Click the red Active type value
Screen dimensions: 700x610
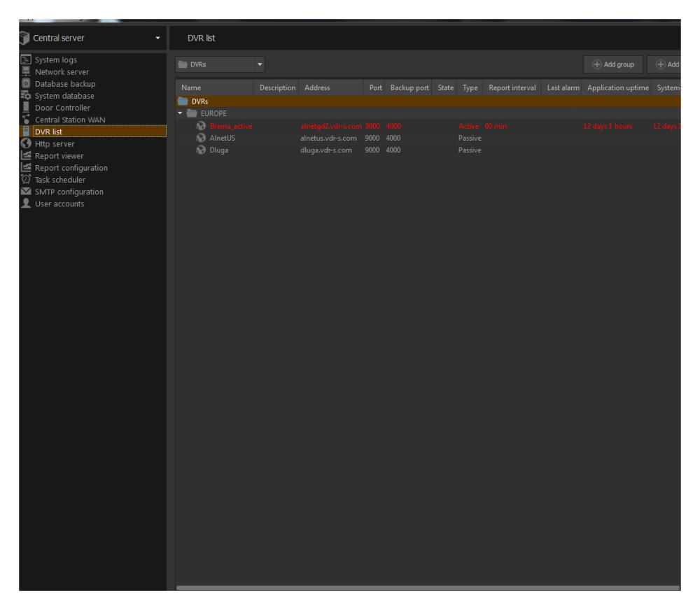(x=468, y=127)
